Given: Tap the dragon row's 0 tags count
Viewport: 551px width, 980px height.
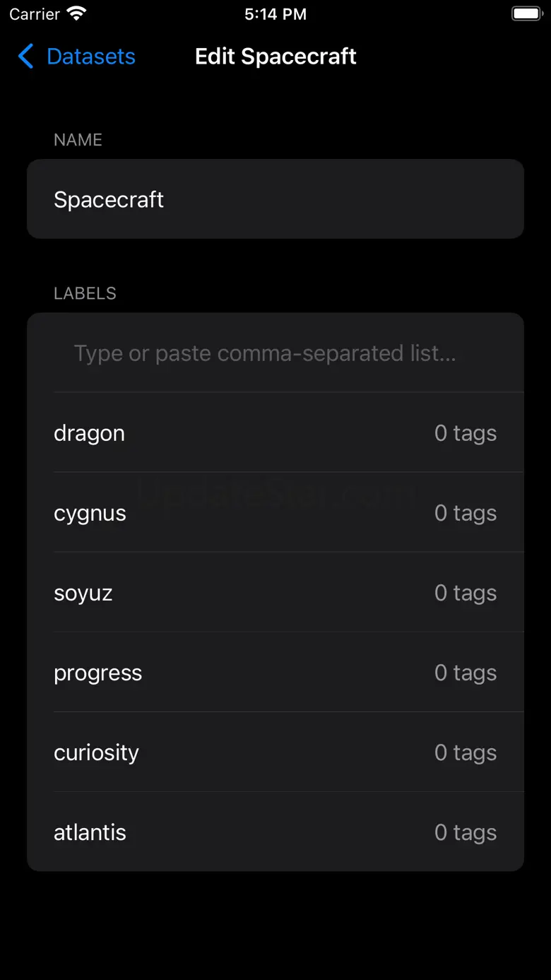Looking at the screenshot, I should (466, 433).
